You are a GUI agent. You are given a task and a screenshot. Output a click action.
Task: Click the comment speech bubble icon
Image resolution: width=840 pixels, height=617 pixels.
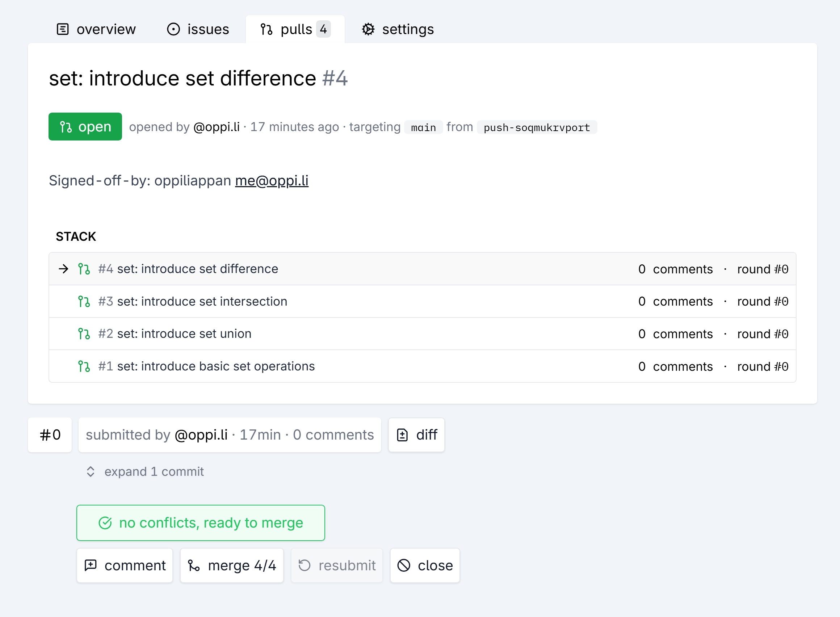pos(91,565)
